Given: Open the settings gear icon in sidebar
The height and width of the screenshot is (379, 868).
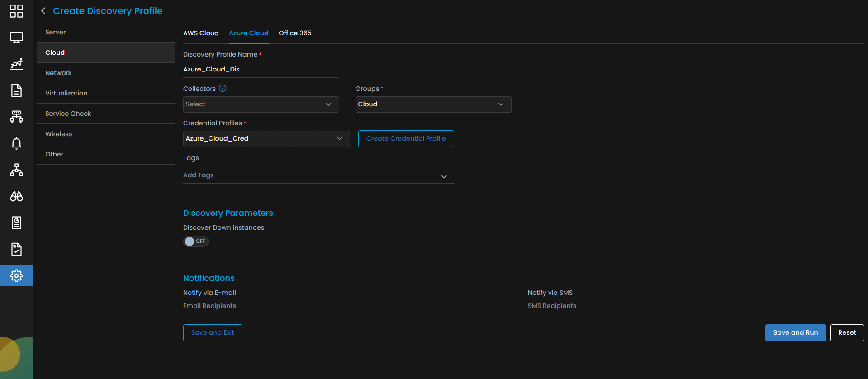Looking at the screenshot, I should (16, 275).
